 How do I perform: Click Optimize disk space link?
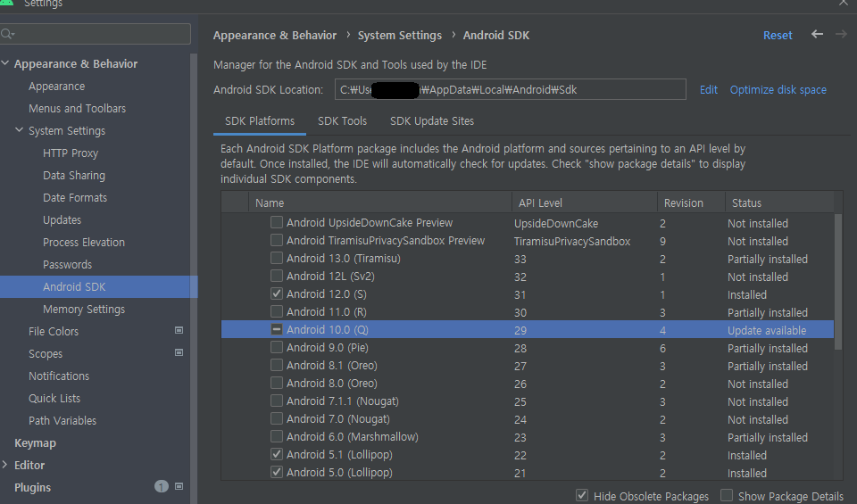coord(778,89)
